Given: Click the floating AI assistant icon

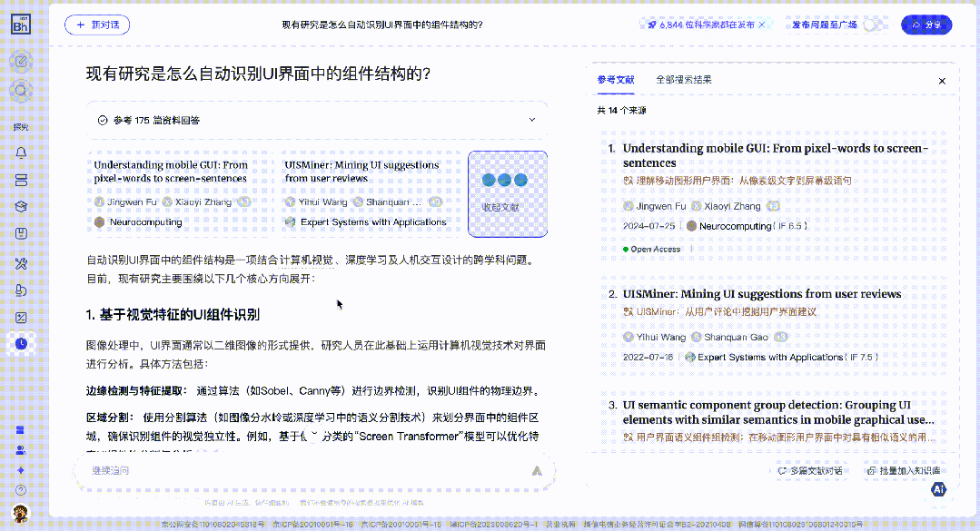Looking at the screenshot, I should point(938,490).
